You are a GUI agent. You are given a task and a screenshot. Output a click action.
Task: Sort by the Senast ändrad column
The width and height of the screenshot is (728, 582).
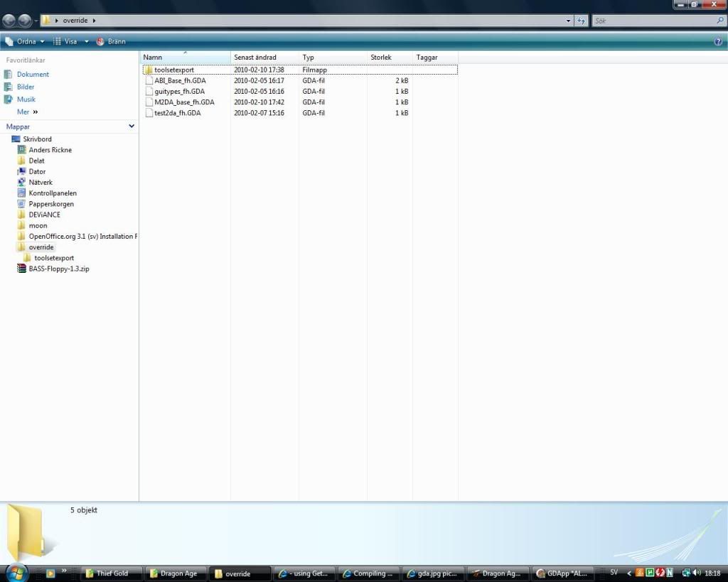click(x=255, y=58)
